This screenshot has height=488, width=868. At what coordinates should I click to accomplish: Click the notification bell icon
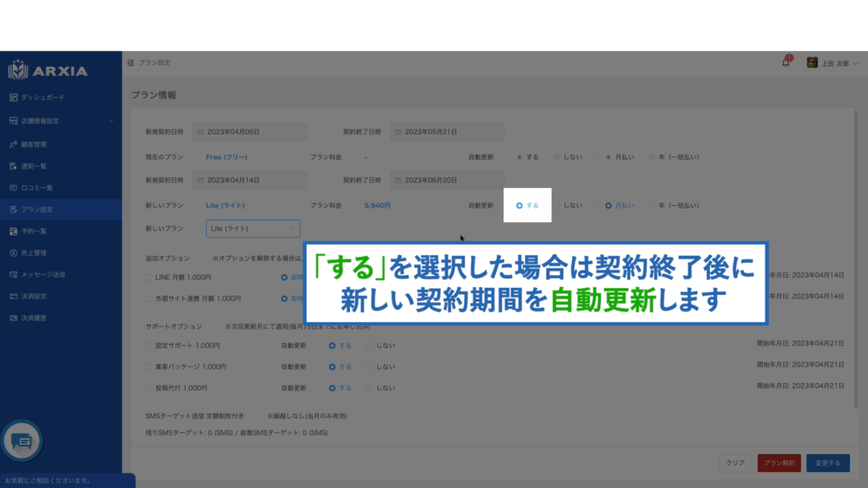[785, 63]
